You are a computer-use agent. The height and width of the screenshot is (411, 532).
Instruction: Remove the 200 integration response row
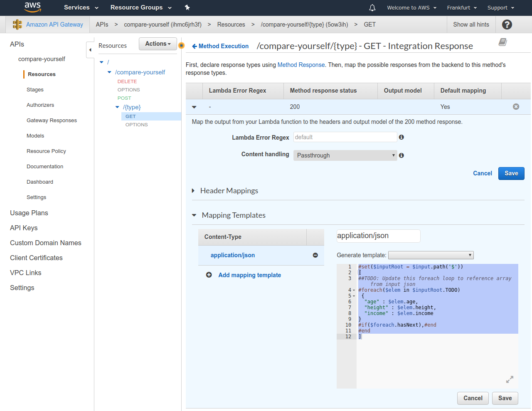tap(516, 107)
